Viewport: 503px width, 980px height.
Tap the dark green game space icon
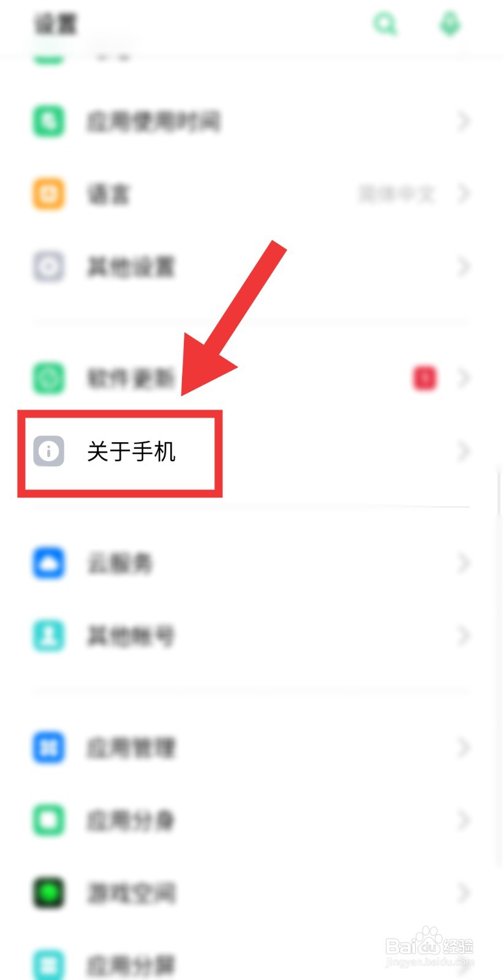pos(48,892)
